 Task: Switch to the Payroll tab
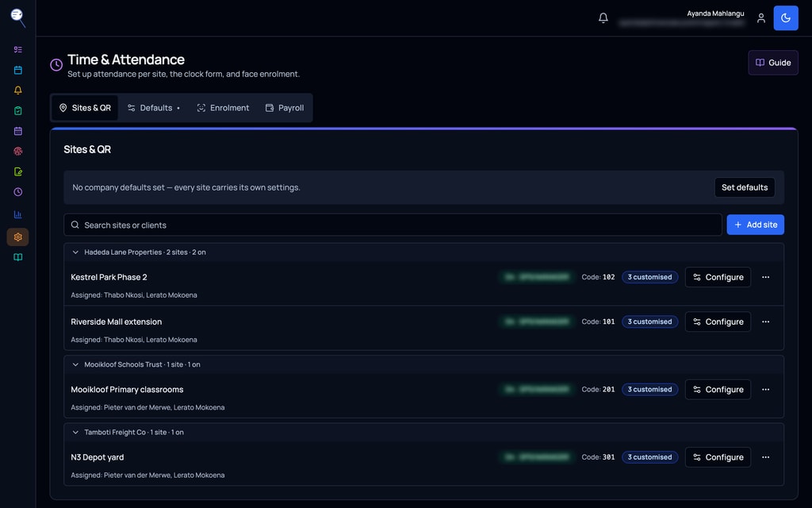point(285,108)
